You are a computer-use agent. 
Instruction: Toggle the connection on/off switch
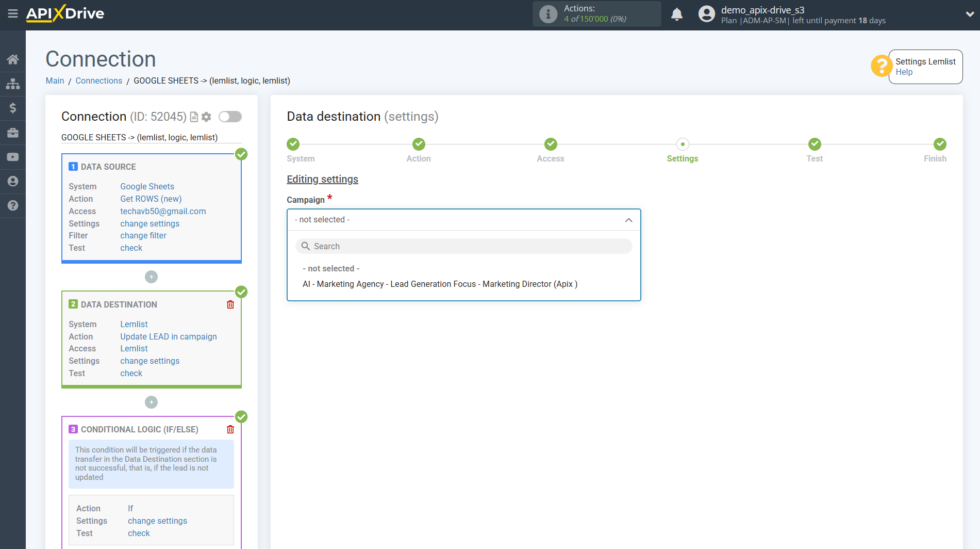(230, 117)
